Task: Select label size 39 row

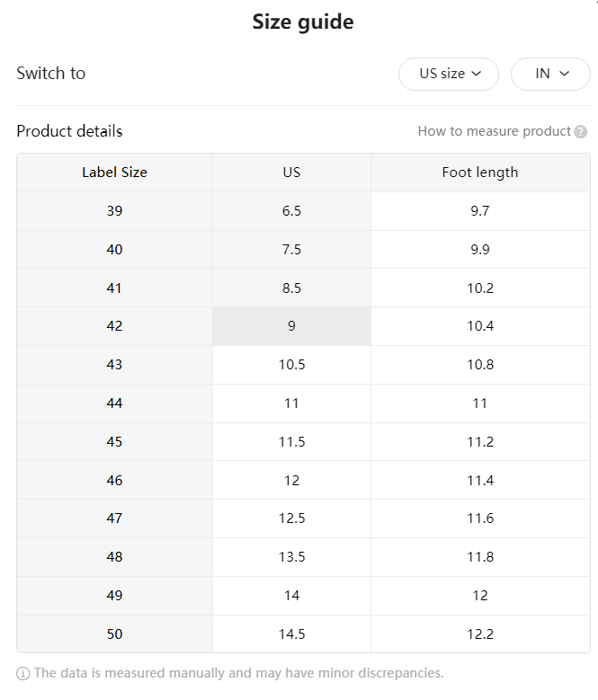Action: pyautogui.click(x=303, y=211)
